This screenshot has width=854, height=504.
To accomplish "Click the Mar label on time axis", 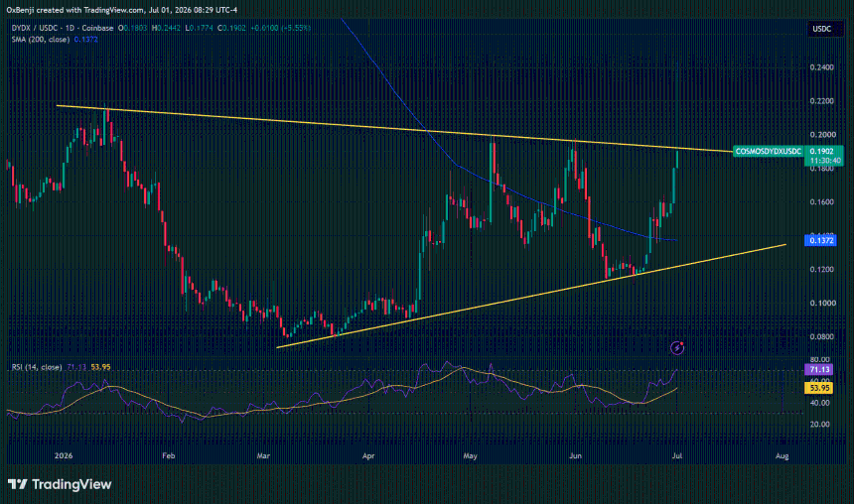I will coord(263,455).
